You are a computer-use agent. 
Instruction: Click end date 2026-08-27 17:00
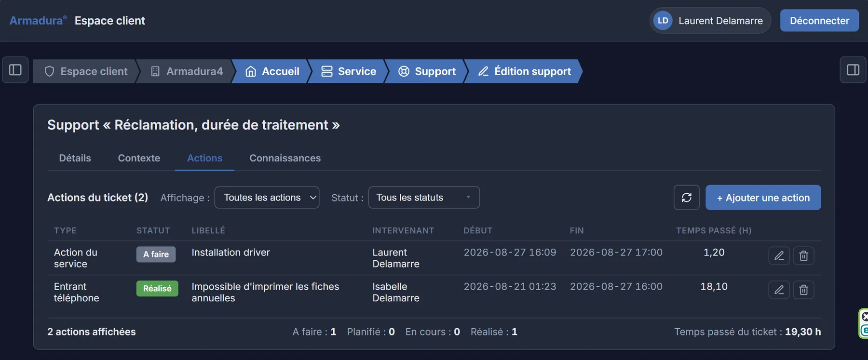pos(616,253)
